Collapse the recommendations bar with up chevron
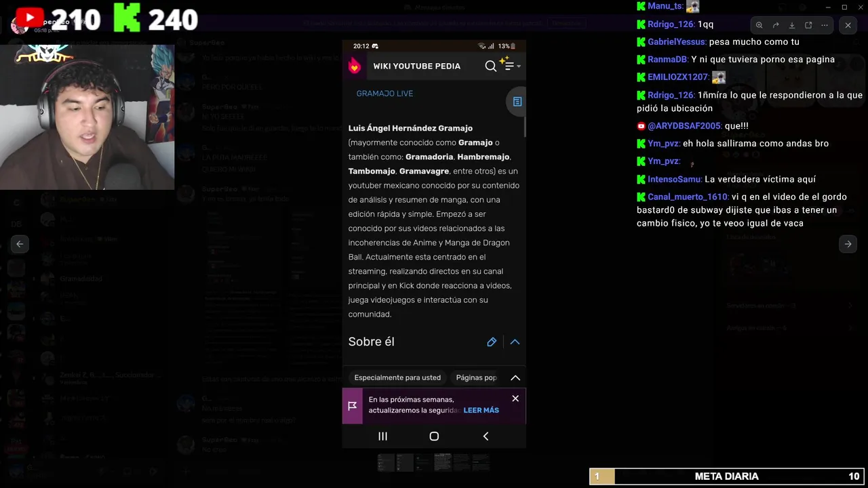 point(515,378)
